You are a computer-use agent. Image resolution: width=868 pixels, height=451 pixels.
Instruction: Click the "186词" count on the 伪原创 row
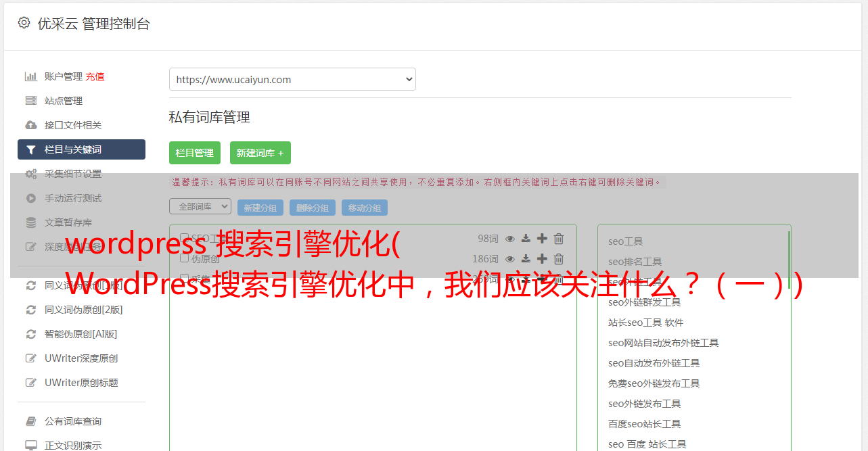click(485, 259)
